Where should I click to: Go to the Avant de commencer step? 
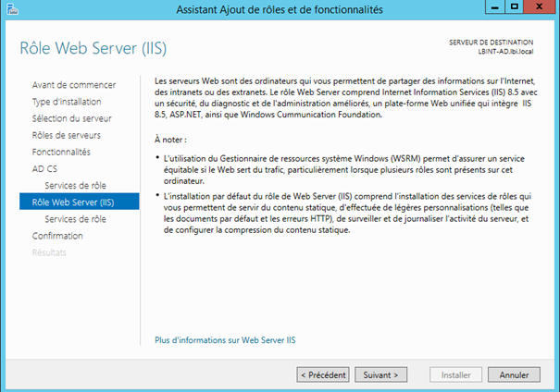pos(74,85)
